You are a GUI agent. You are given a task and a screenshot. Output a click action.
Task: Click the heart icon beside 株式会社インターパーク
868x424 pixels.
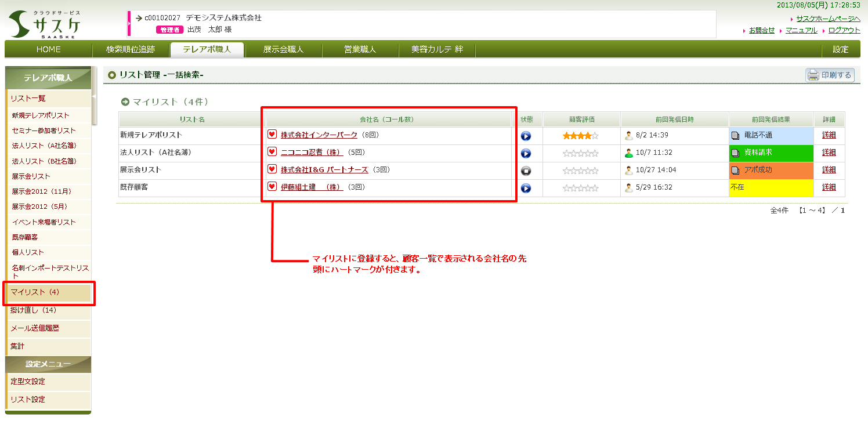click(x=272, y=135)
